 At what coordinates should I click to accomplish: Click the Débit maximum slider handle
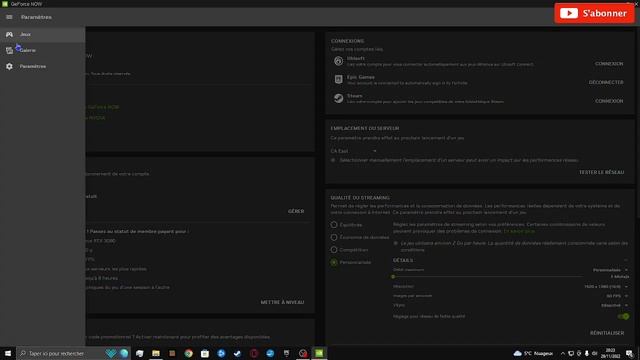393,277
